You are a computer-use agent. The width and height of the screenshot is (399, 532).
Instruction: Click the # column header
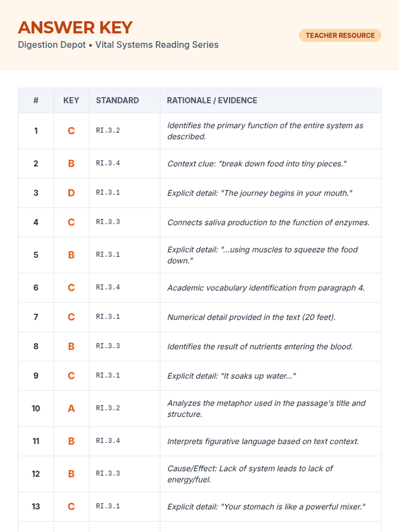[x=36, y=100]
